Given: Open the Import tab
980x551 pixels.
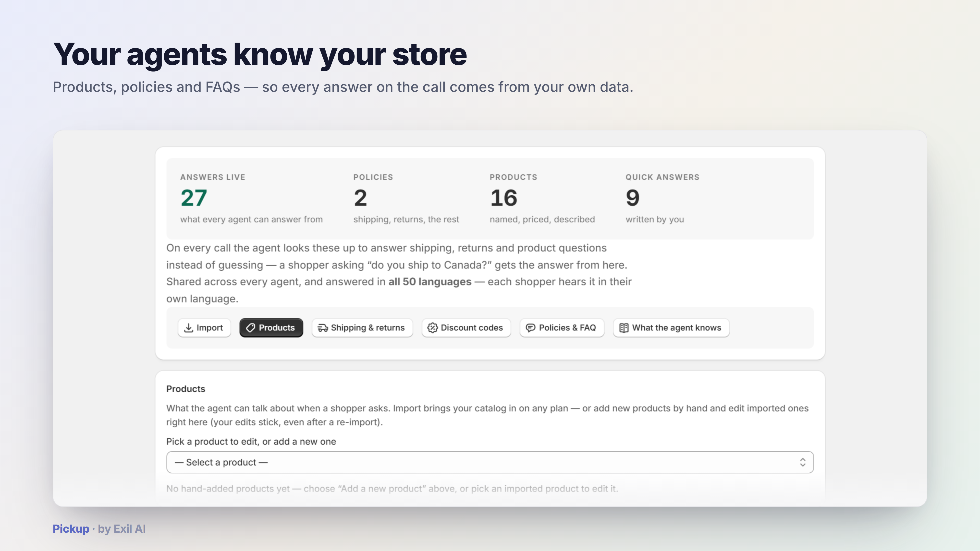Looking at the screenshot, I should [204, 328].
